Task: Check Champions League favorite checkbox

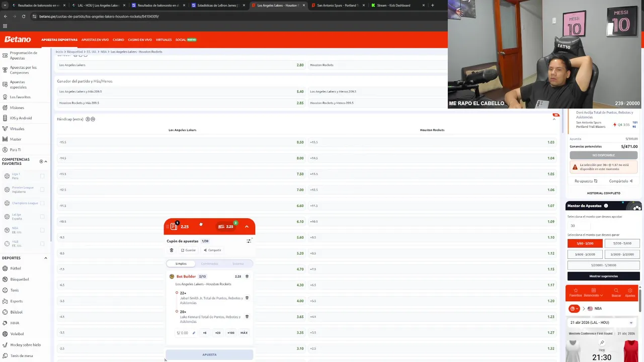Action: coord(42,203)
